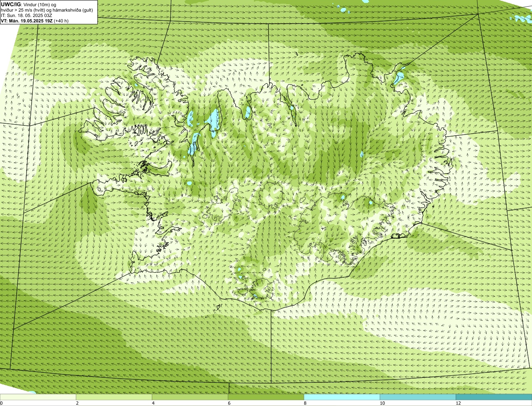Click the 6–8 m/s dark green legend swatch

pos(266,397)
